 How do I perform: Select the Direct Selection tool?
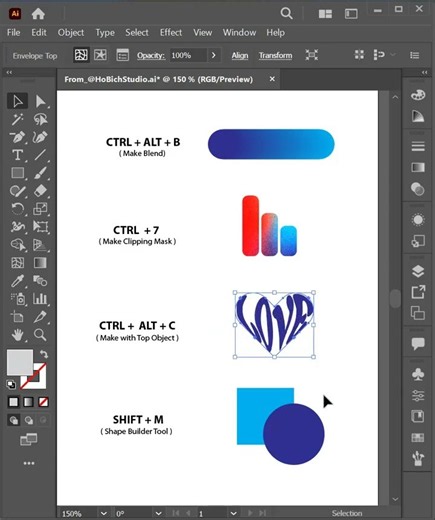coord(40,101)
